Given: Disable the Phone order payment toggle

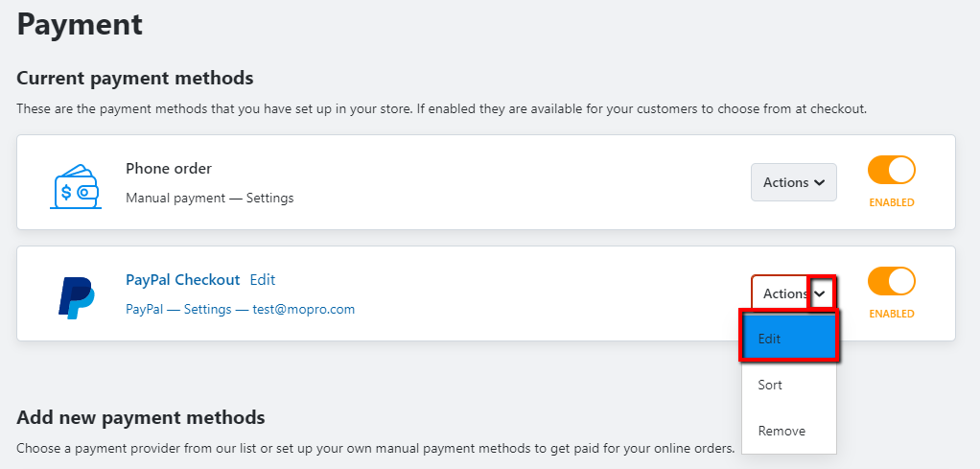Looking at the screenshot, I should coord(891,170).
